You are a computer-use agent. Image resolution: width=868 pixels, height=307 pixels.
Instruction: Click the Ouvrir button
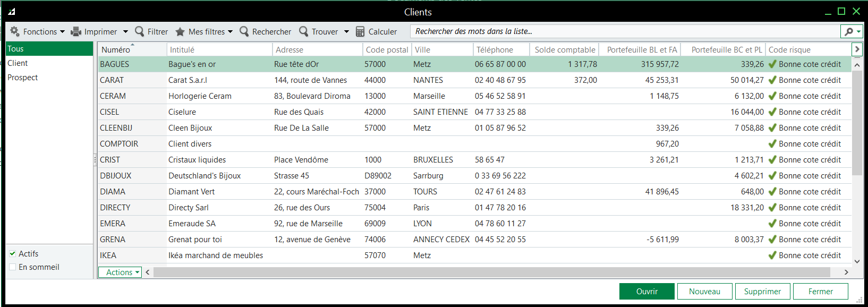[647, 292]
